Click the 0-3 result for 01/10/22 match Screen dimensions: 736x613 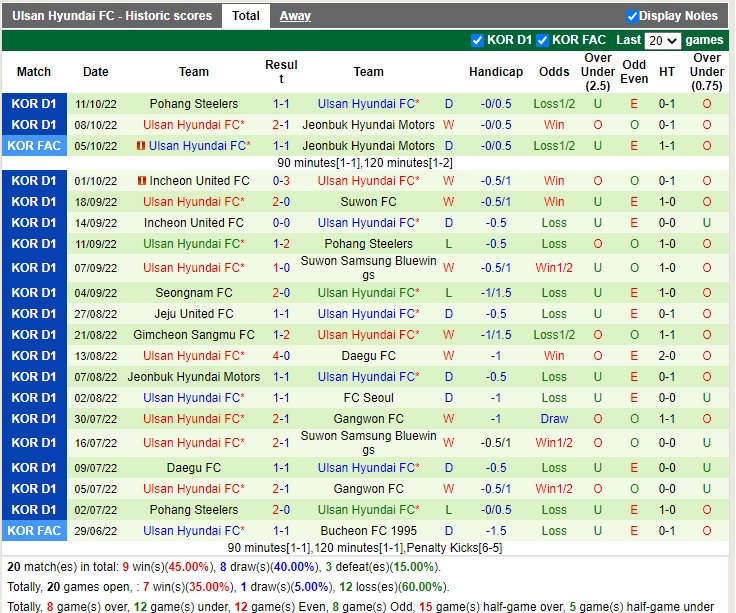tap(281, 181)
